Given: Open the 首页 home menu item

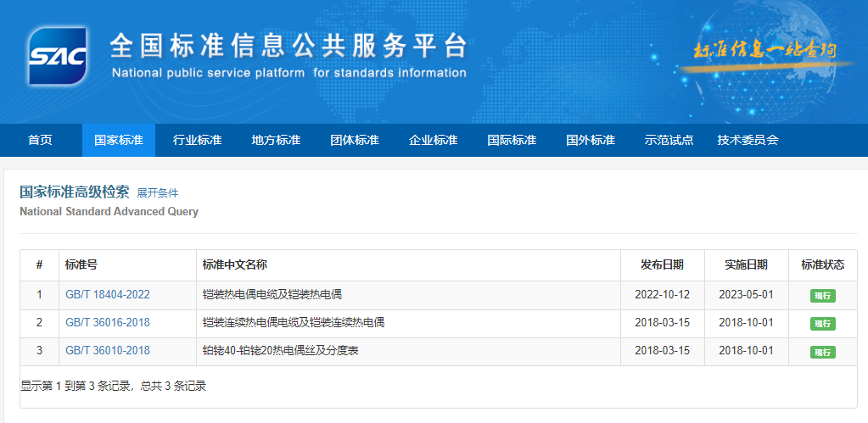Looking at the screenshot, I should click(x=40, y=141).
